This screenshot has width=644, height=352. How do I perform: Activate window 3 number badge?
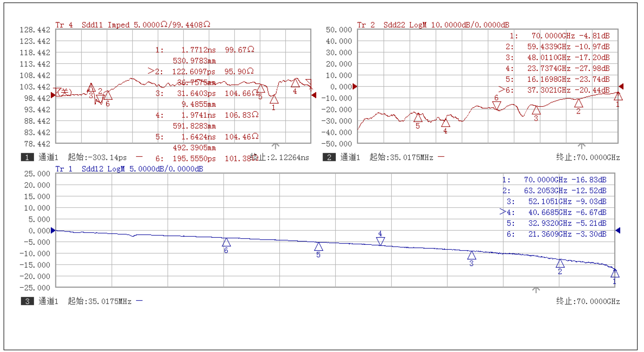[27, 301]
